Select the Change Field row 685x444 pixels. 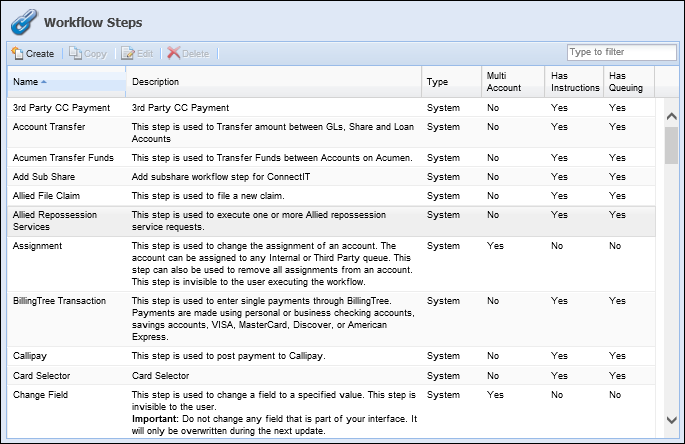(x=332, y=412)
